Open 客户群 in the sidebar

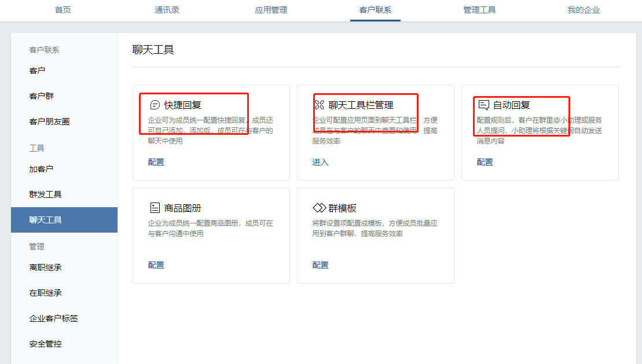(x=41, y=96)
